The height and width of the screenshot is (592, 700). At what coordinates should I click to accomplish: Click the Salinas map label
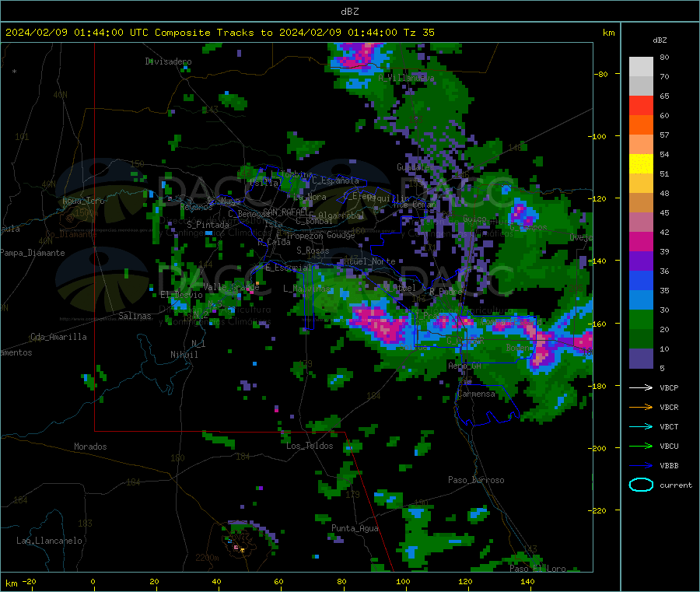click(135, 316)
